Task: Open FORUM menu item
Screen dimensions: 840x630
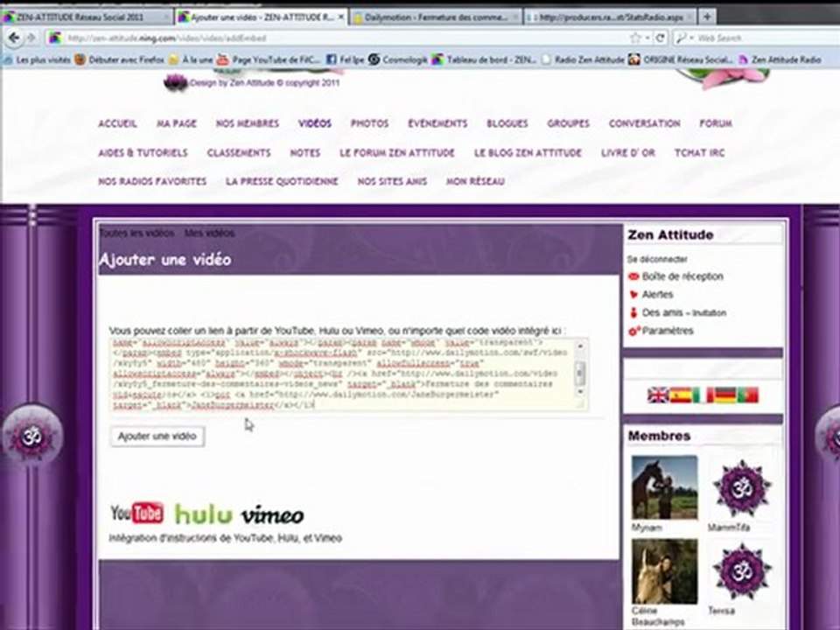Action: [x=716, y=123]
